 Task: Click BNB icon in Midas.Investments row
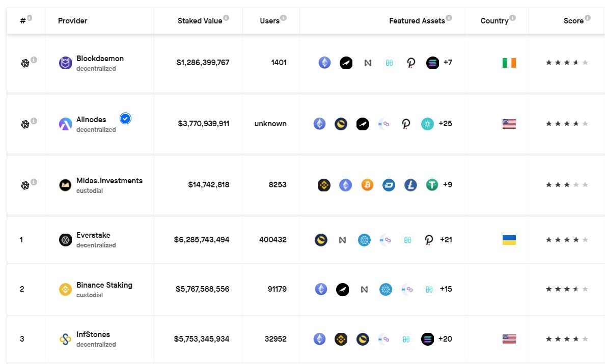pyautogui.click(x=324, y=185)
